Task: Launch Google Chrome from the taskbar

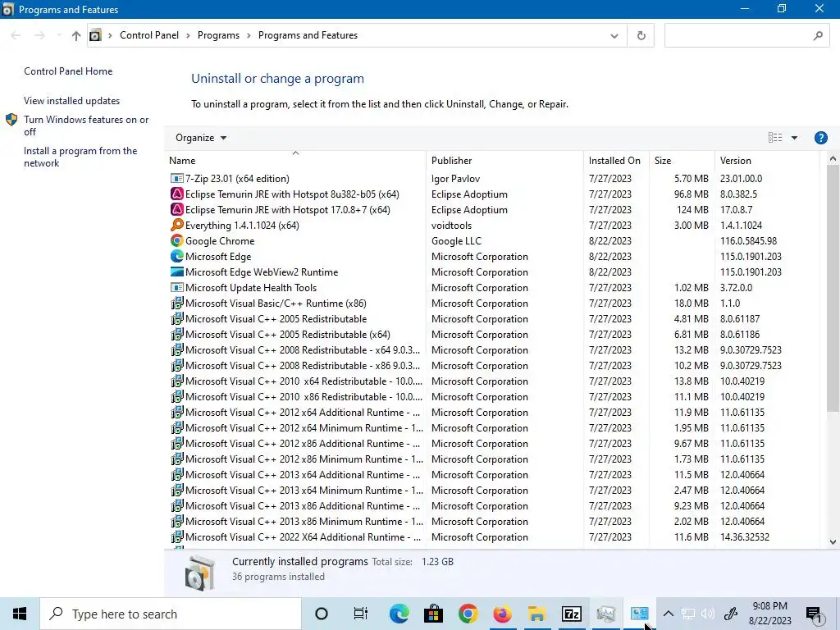Action: pos(468,614)
